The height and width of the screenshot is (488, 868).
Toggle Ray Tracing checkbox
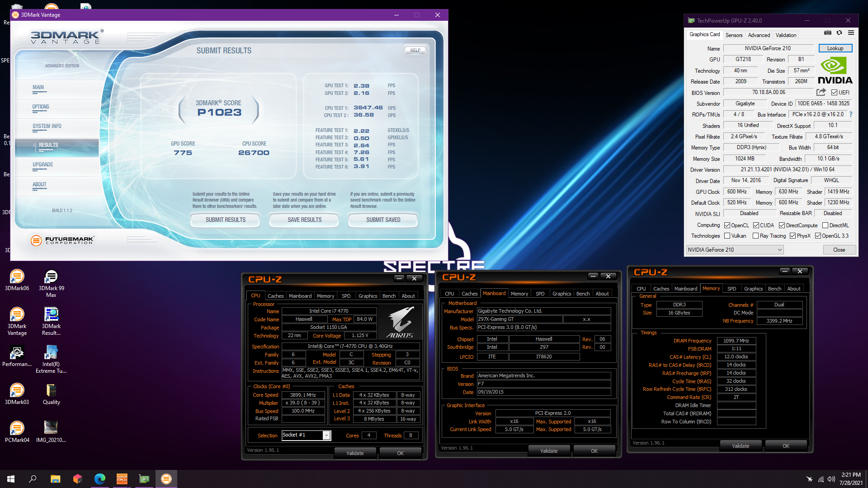click(755, 236)
